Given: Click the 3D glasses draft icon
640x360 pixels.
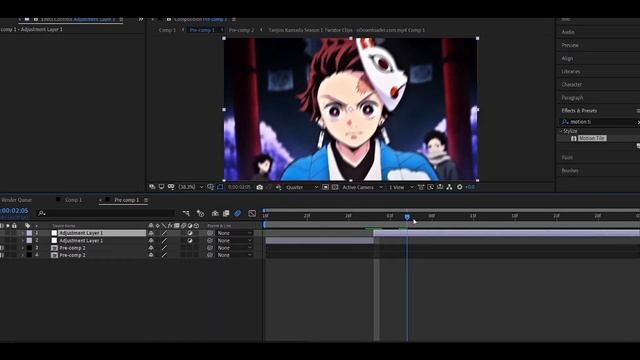Looking at the screenshot, I should tap(171, 187).
